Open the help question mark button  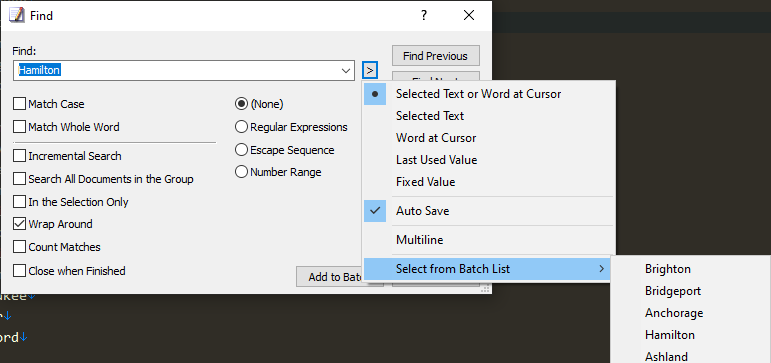coord(424,15)
